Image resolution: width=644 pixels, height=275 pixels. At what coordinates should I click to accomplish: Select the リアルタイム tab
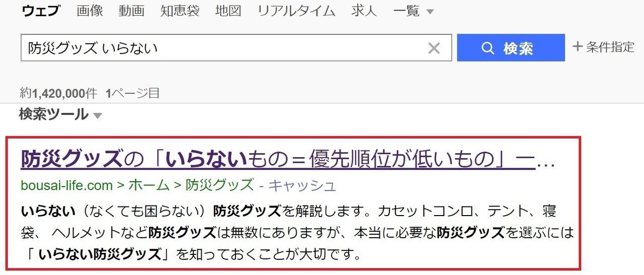pyautogui.click(x=296, y=11)
